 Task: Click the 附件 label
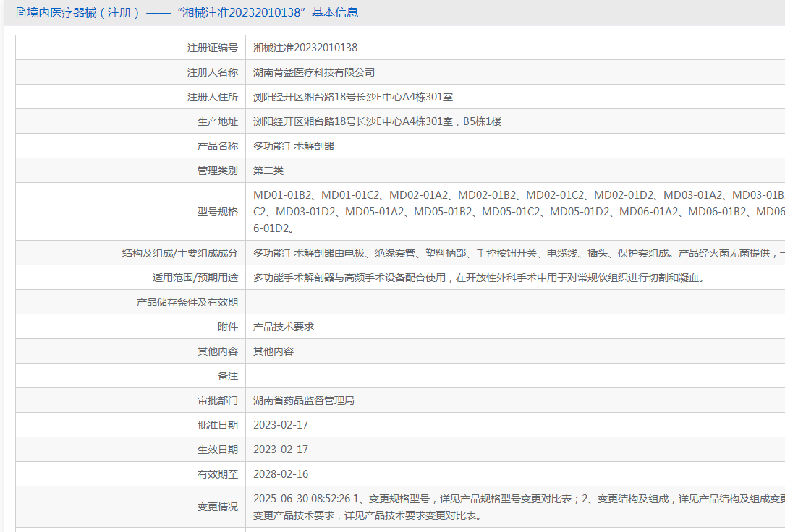tap(227, 326)
